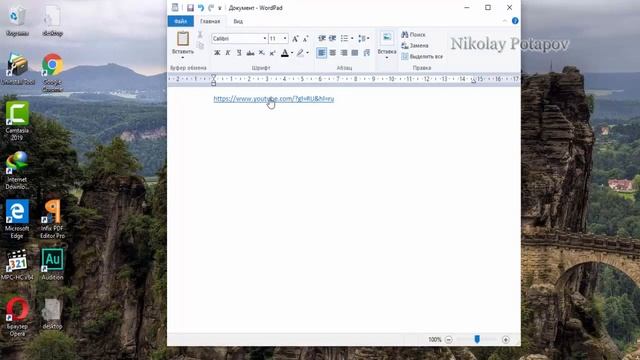Click the right indent marker on ruler
Screen dimensions: 640x360
coord(473,81)
